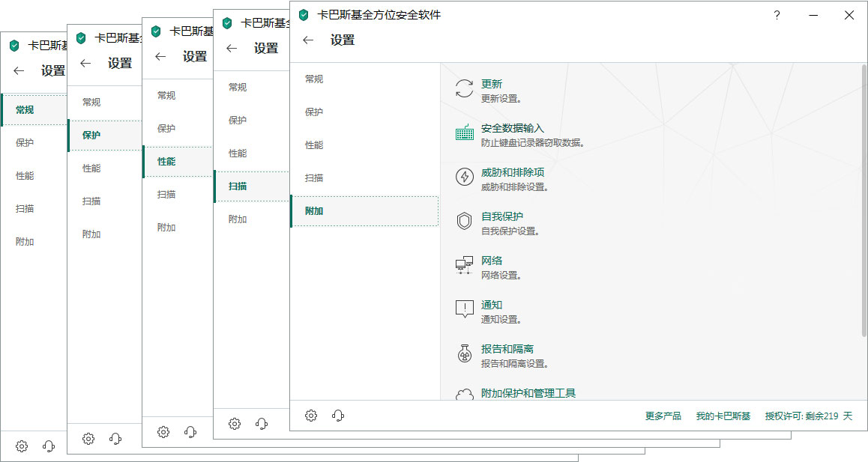
Task: Click the 更新 circular arrows icon
Action: click(x=465, y=88)
